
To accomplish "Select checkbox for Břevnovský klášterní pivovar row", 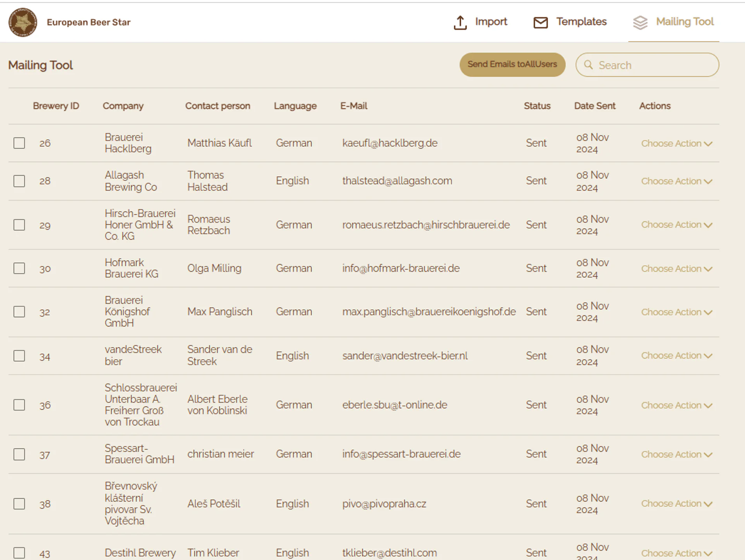I will (x=19, y=504).
